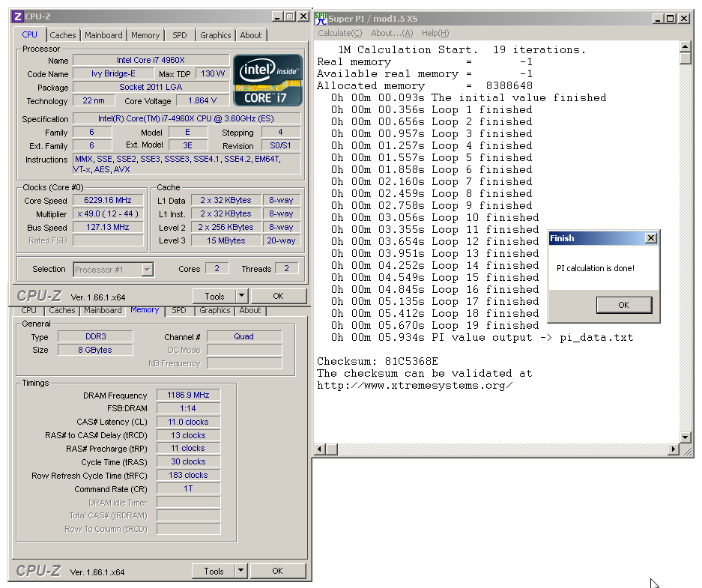Expand the upper Tools dropdown arrow
Viewport: 702px width, 588px height.
pyautogui.click(x=242, y=295)
